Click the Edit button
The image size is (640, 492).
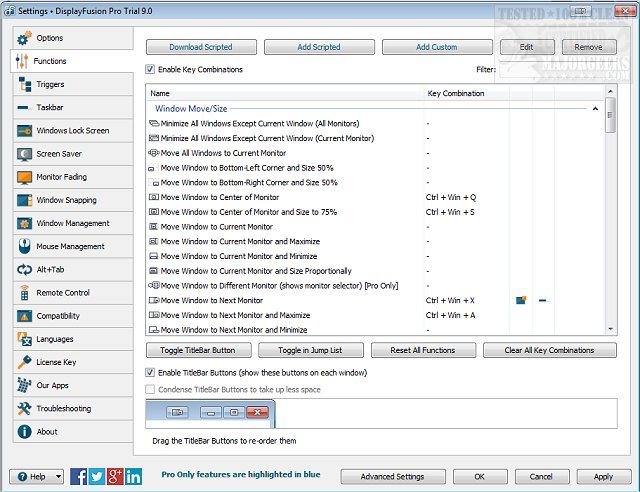(x=527, y=47)
